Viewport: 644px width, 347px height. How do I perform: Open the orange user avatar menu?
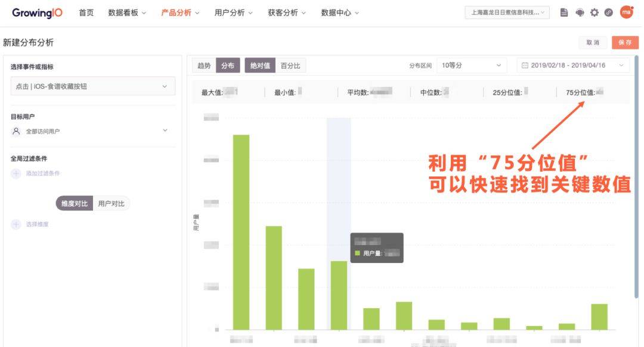[626, 12]
